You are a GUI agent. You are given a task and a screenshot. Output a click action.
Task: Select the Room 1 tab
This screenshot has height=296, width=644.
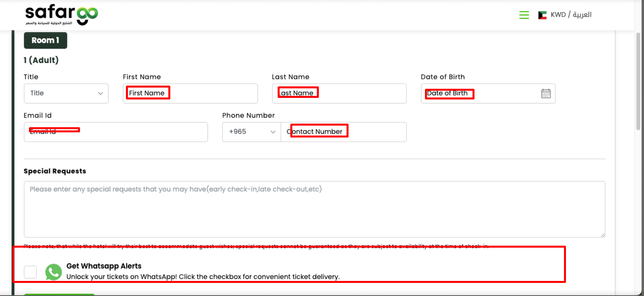(46, 40)
